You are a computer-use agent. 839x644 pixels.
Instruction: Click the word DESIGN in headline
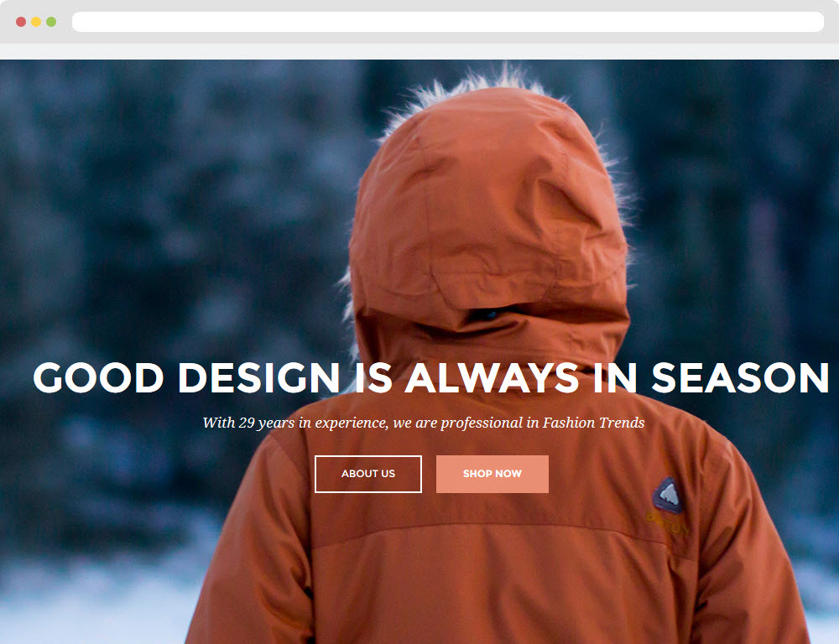[259, 377]
